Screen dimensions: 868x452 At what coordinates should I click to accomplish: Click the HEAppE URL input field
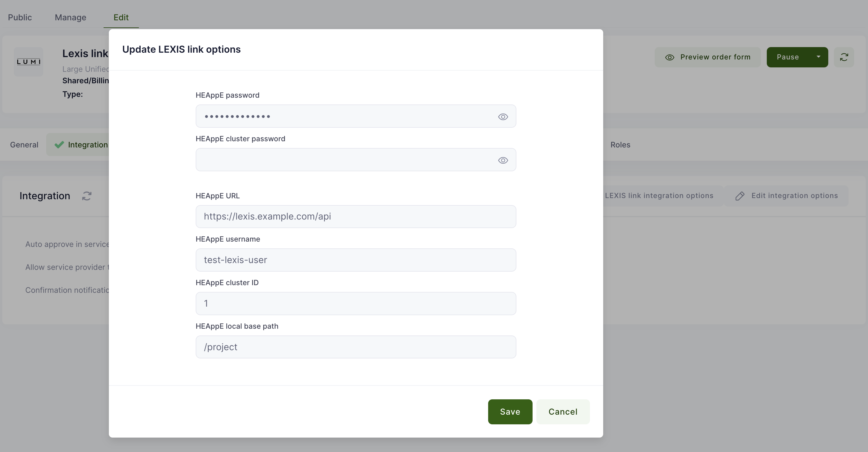355,216
